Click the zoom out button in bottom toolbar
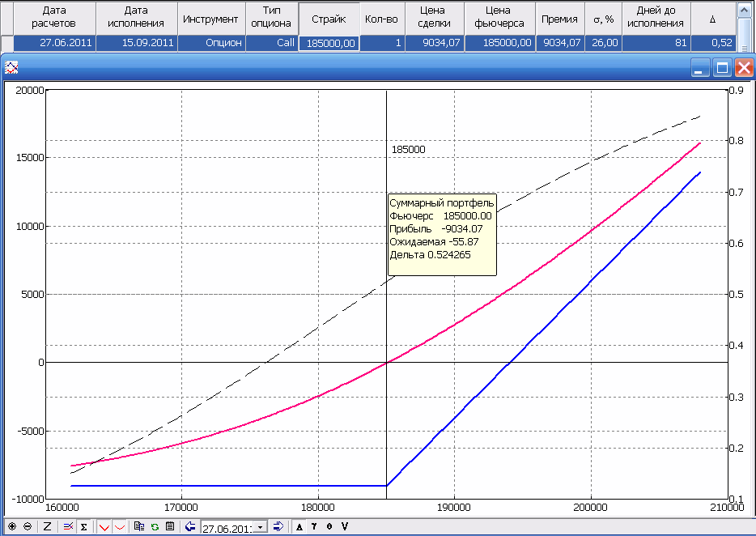This screenshot has height=536, width=756. point(28,526)
